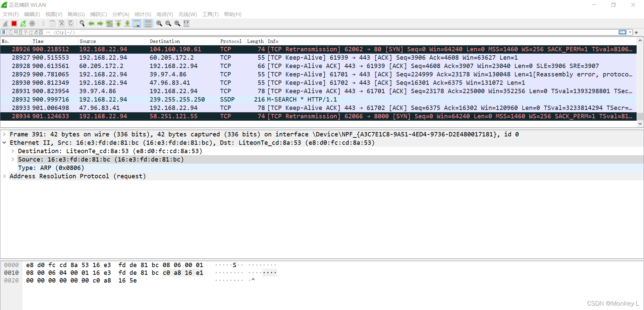The image size is (644, 310).
Task: Toggle packet list colorization
Action: (x=148, y=23)
